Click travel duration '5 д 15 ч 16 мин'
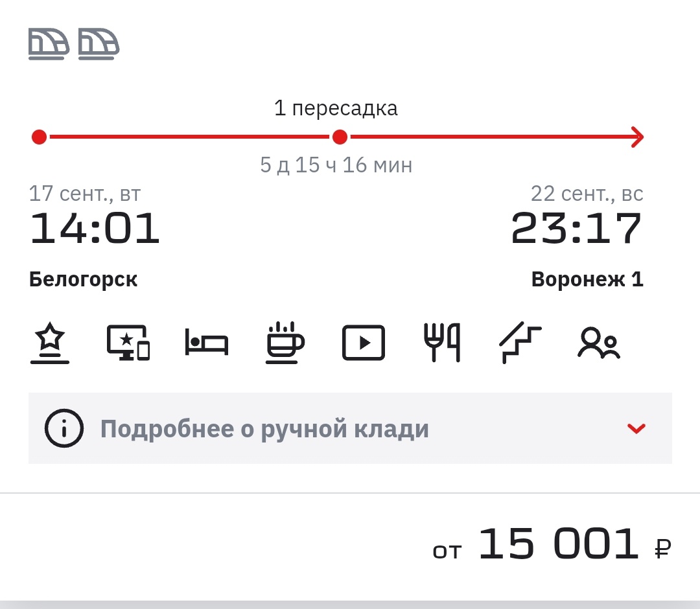The width and height of the screenshot is (700, 609). click(336, 165)
